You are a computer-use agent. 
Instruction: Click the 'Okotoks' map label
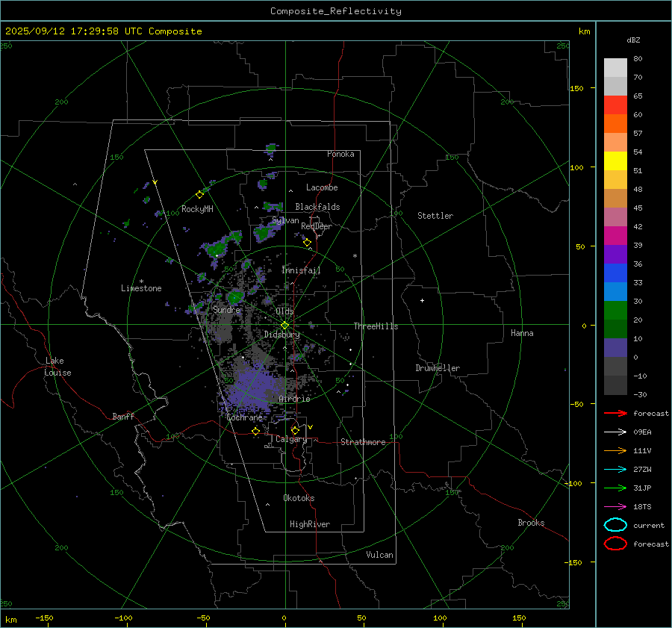[x=299, y=497]
